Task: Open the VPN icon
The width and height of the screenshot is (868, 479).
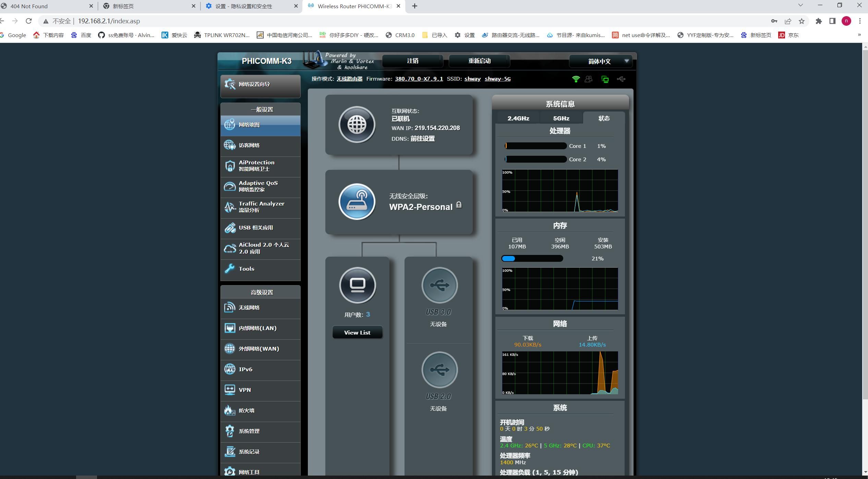Action: coord(230,390)
